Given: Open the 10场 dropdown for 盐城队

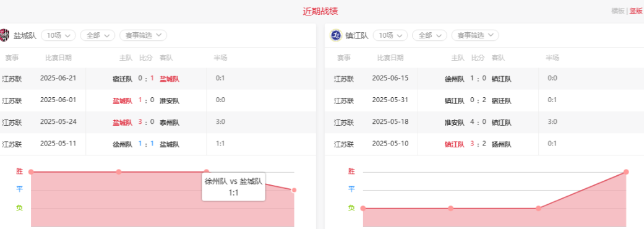Looking at the screenshot, I should point(58,35).
